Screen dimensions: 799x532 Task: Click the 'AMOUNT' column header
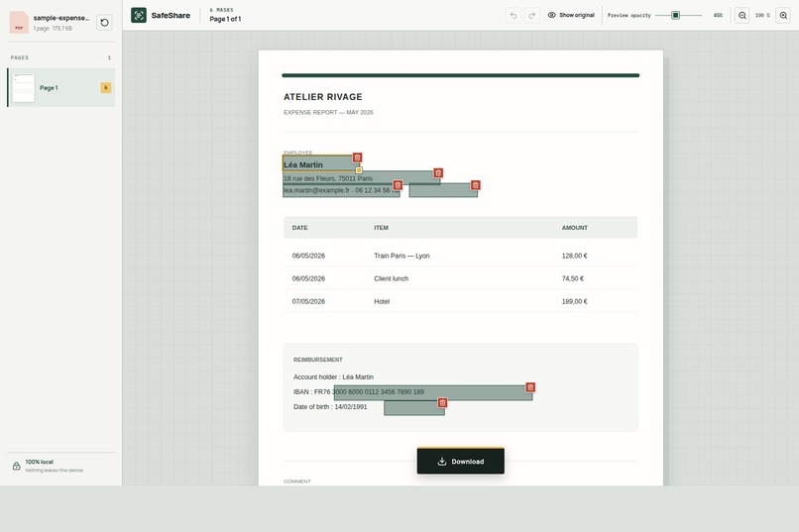click(575, 228)
